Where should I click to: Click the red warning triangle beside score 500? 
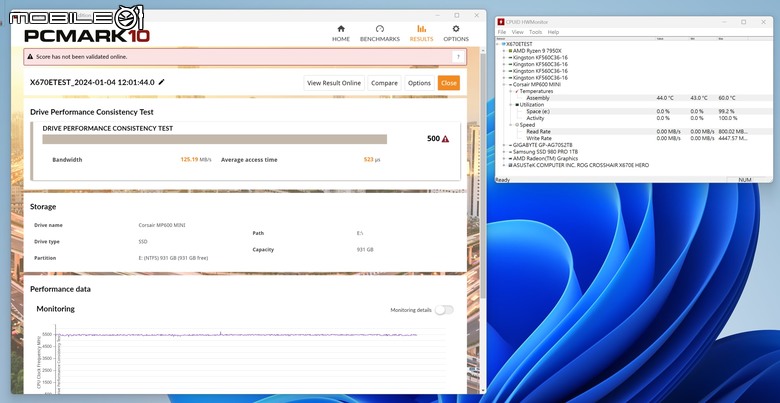(x=445, y=139)
